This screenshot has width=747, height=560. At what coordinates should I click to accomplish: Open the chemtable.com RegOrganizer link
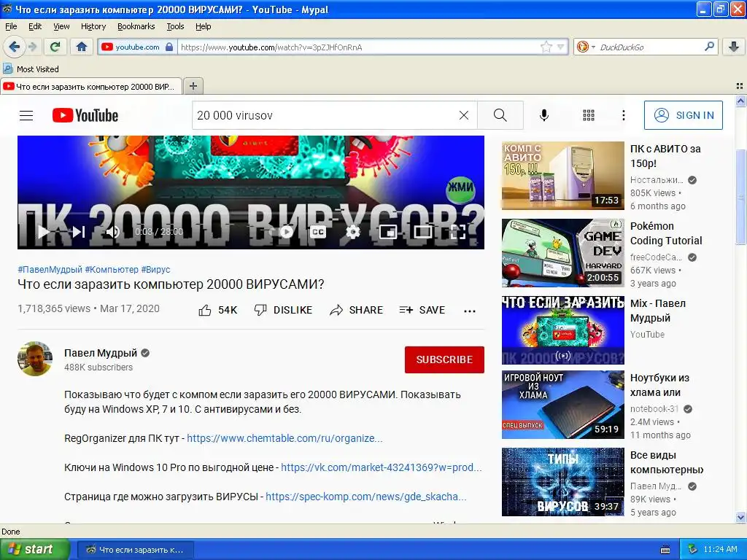(285, 438)
